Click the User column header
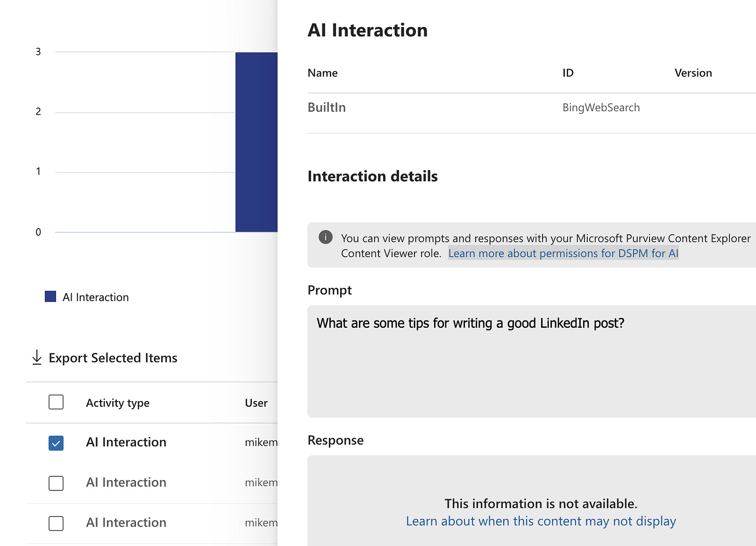Screen dimensions: 756x546 coord(256,403)
